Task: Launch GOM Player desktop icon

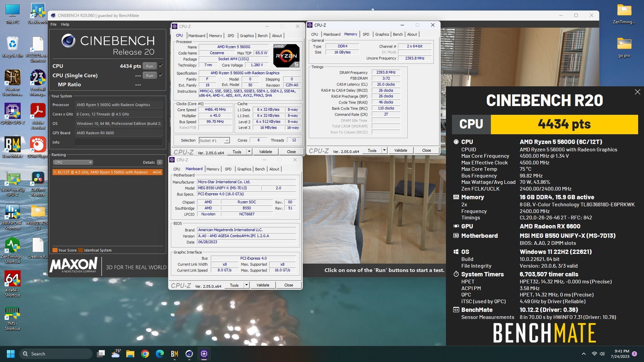Action: click(x=37, y=147)
